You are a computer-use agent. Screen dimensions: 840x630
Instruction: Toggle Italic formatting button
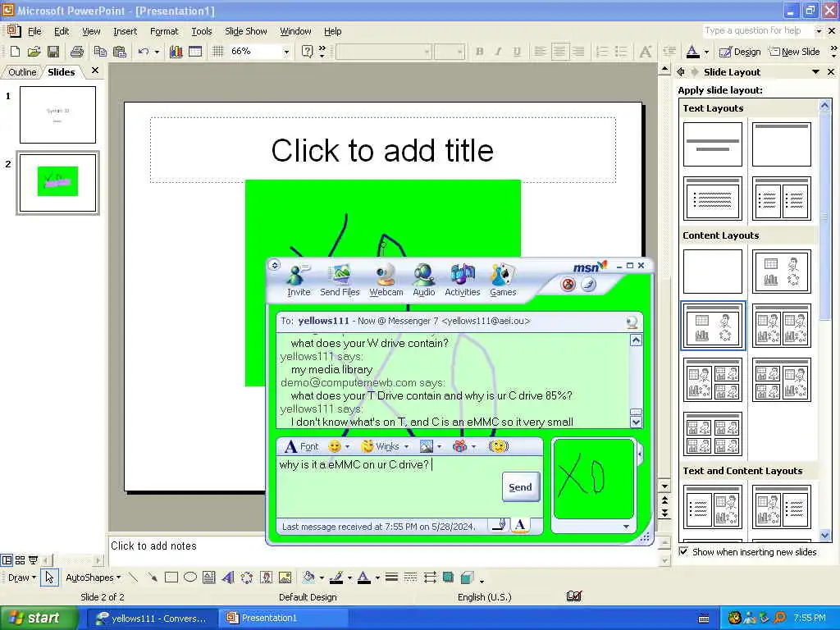tap(498, 52)
